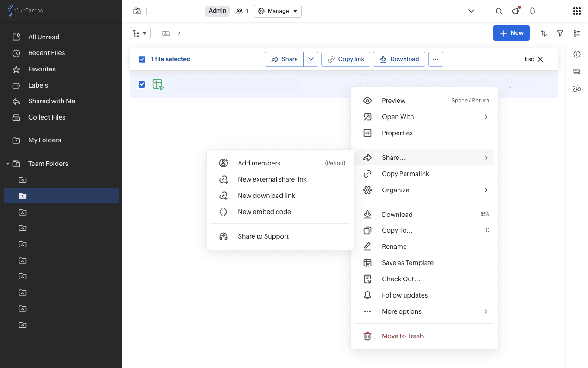
Task: Open the labels panel icon in right sidebar
Action: coord(577,71)
